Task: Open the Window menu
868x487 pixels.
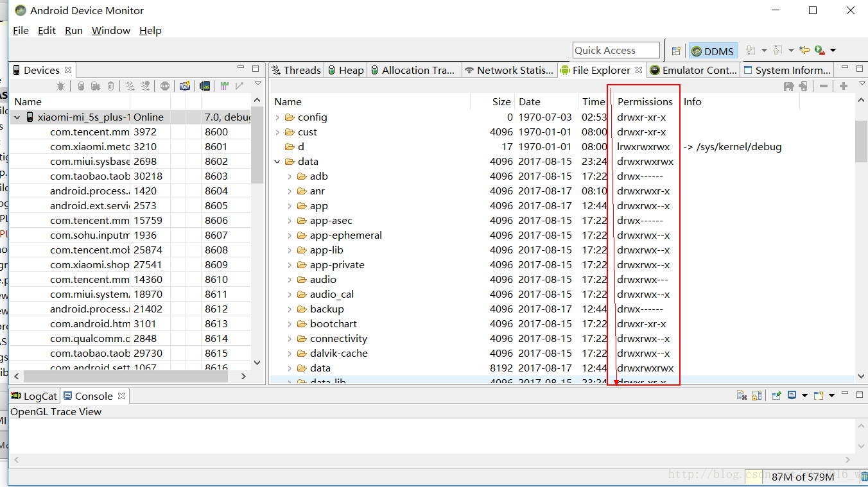Action: point(111,31)
